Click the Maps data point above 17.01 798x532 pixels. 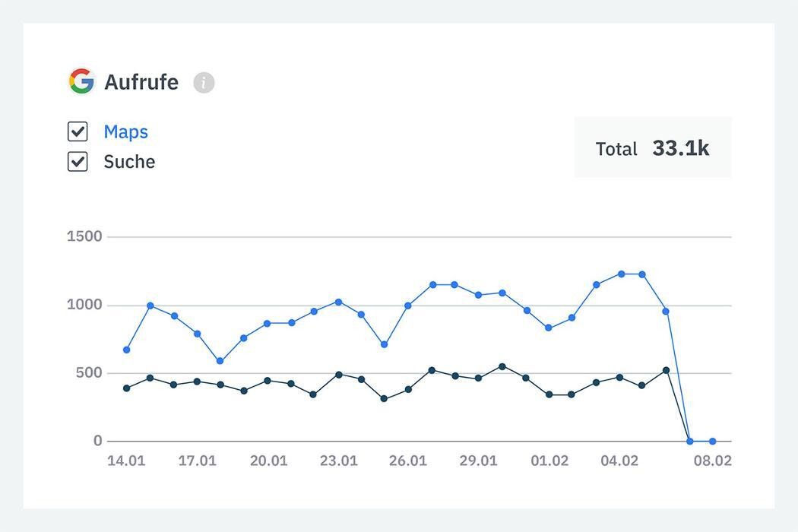coord(197,334)
